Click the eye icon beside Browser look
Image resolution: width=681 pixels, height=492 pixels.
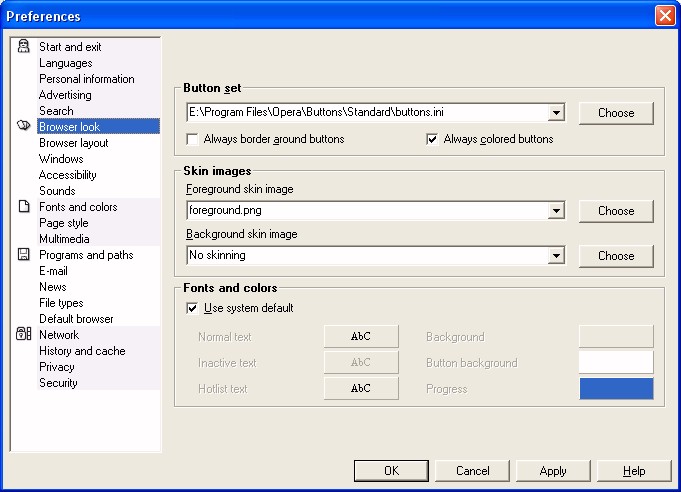[23, 126]
